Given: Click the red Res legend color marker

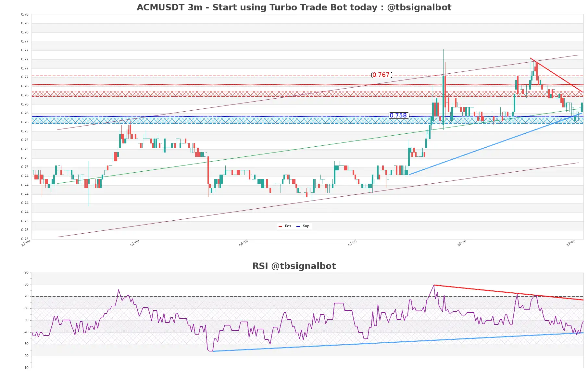Looking at the screenshot, I should point(280,226).
